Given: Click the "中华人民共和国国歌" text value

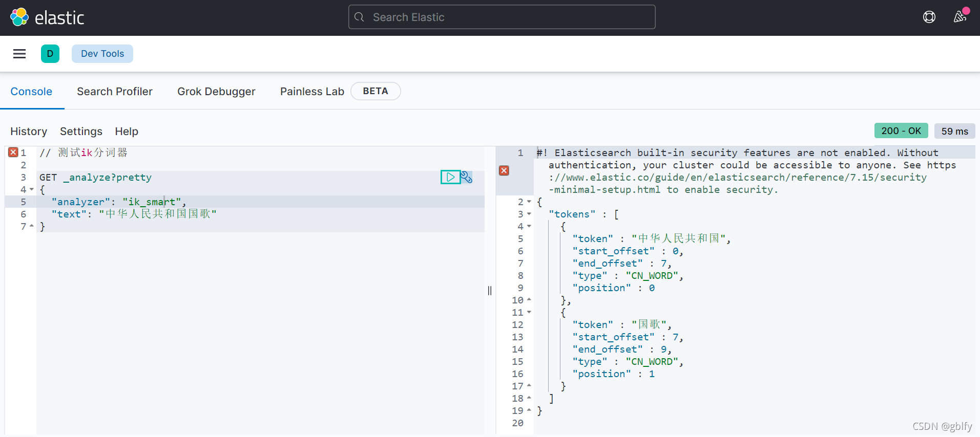Looking at the screenshot, I should pos(158,214).
